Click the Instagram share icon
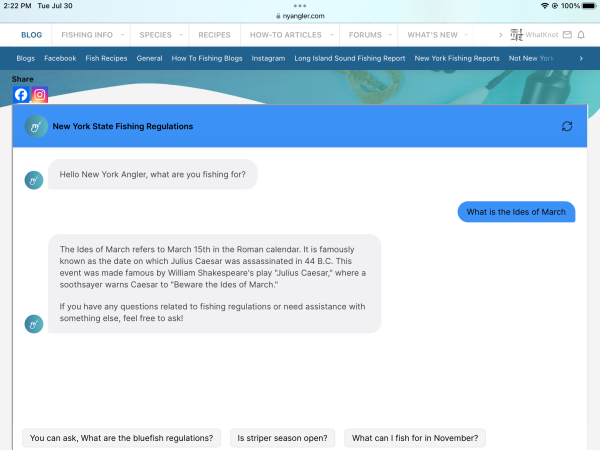The width and height of the screenshot is (600, 450). (x=40, y=95)
